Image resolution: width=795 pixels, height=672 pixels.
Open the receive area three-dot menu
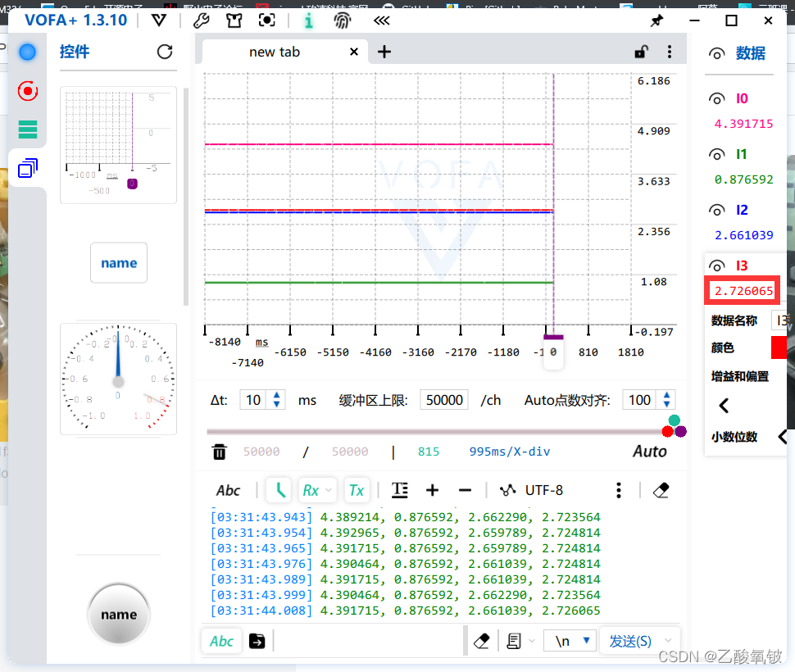click(x=619, y=490)
